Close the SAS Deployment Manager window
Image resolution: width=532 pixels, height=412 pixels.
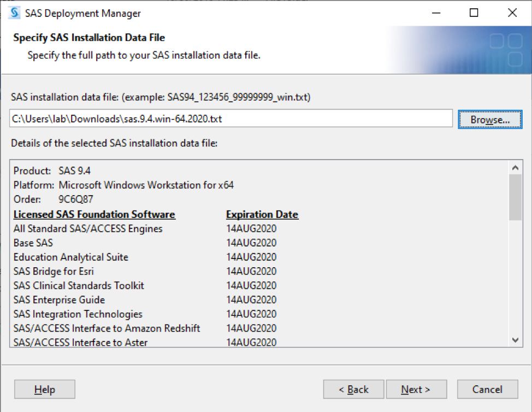click(512, 13)
